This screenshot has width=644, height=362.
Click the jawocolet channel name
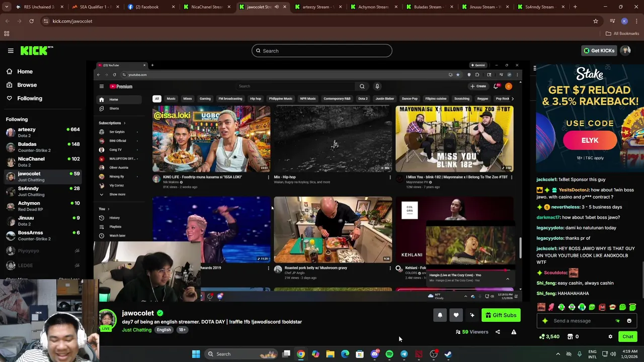tap(138, 313)
